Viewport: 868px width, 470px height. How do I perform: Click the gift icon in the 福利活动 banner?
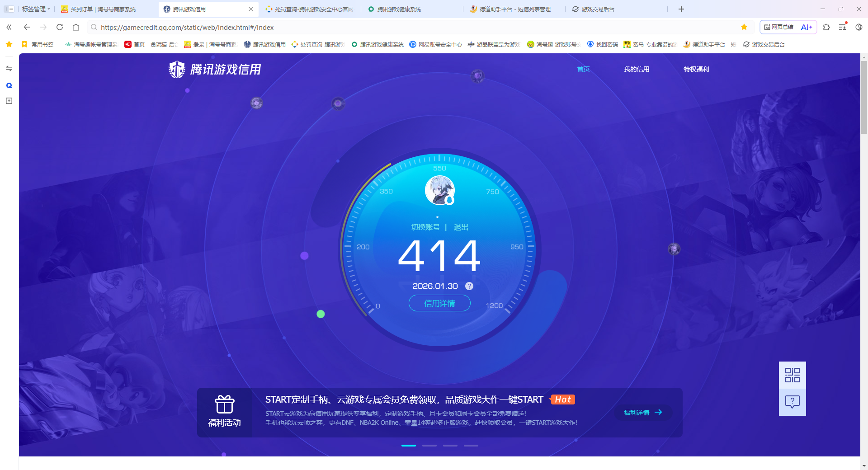225,405
